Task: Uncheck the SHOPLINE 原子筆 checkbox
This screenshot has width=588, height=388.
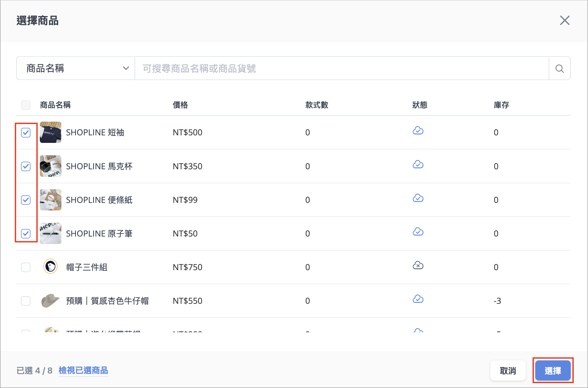Action: (x=26, y=234)
